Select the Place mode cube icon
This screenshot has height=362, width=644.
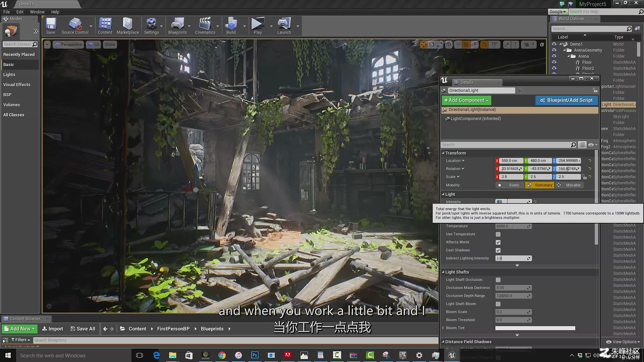(11, 32)
